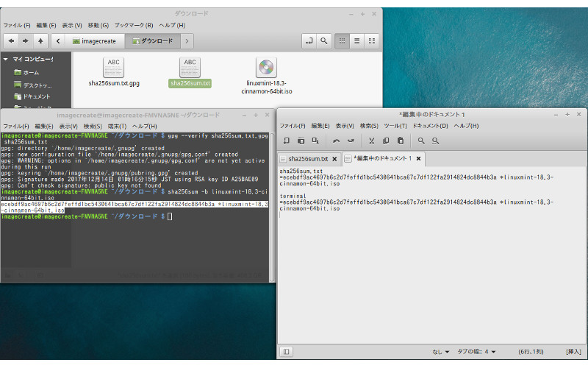Screen dimensions: 588x368
Task: Go up to the parent folder
Action: coord(40,41)
